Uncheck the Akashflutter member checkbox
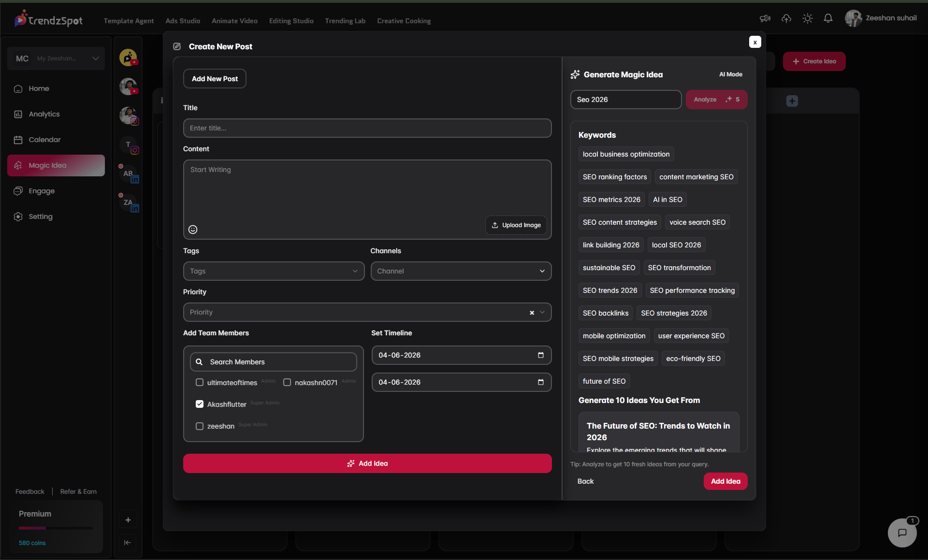The width and height of the screenshot is (928, 560). (200, 404)
